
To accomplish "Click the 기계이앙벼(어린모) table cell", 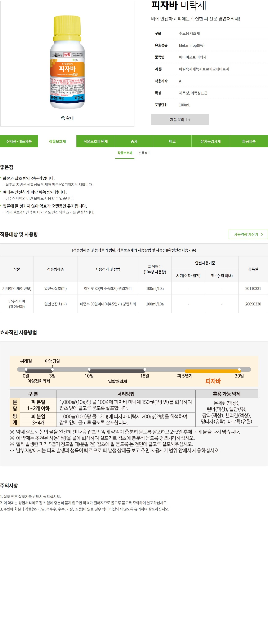I will point(17,288).
